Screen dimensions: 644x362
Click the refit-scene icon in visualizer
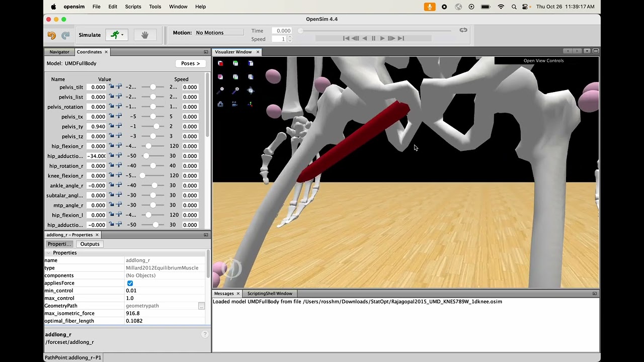251,90
